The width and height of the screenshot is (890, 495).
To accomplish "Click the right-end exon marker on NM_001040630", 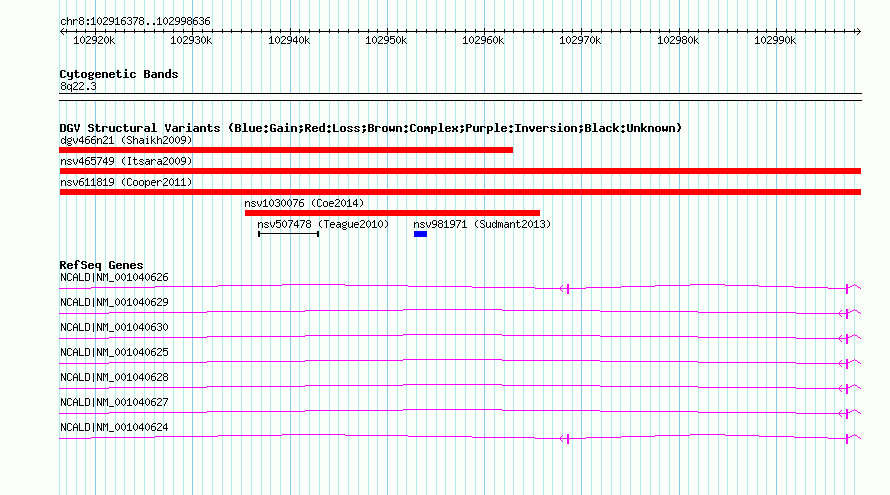I will coord(846,338).
